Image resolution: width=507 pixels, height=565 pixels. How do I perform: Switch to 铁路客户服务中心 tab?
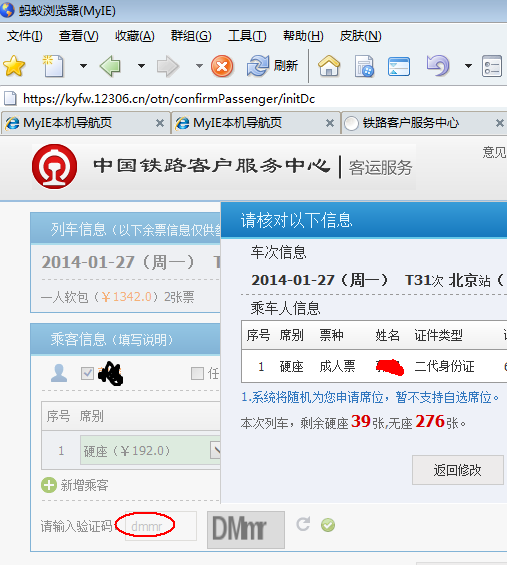tap(424, 123)
